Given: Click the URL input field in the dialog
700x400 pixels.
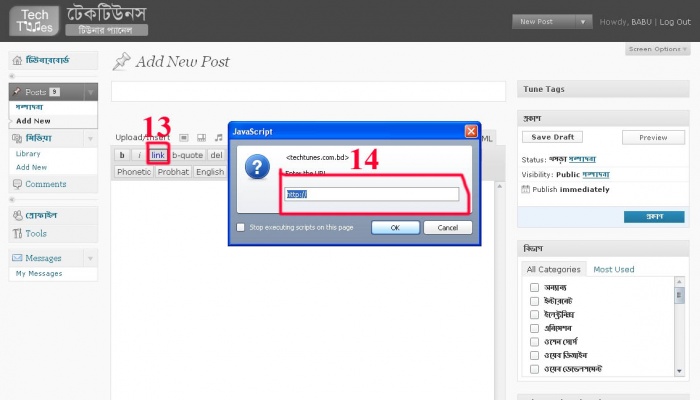Looking at the screenshot, I should tap(371, 194).
